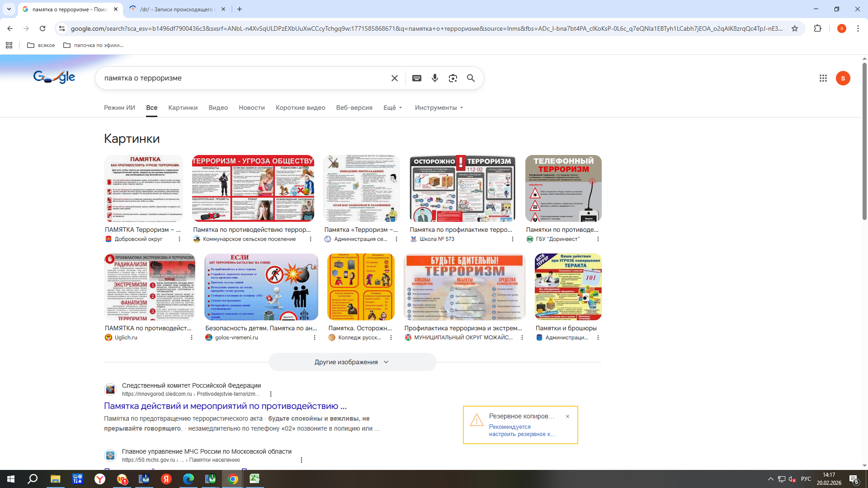Open search by image camera icon
The height and width of the screenshot is (488, 868).
453,78
